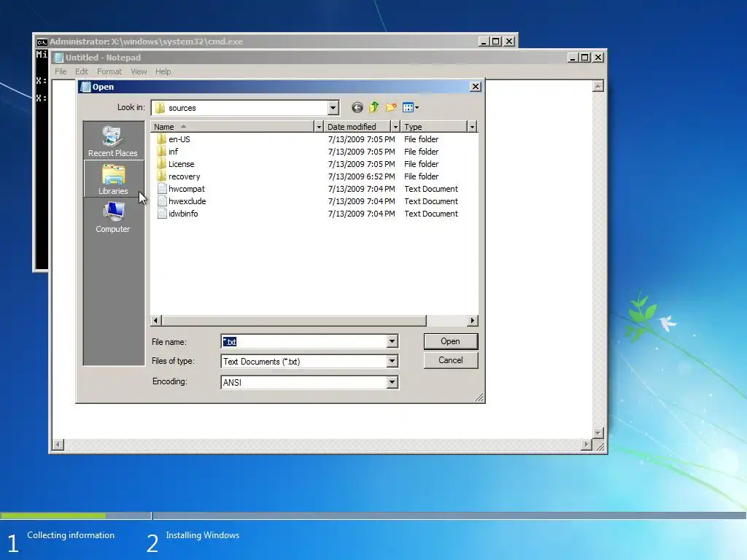Click the Notepad window title bar icon

pos(58,58)
